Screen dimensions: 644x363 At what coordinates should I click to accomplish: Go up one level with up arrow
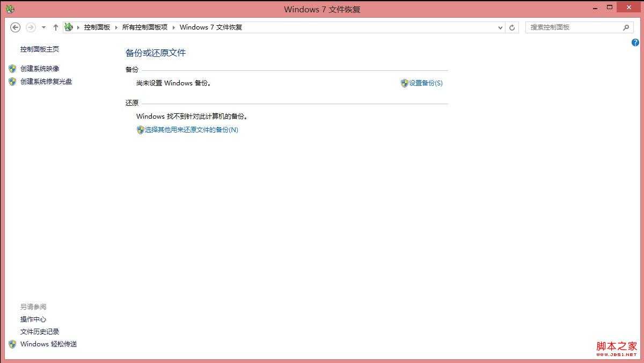pos(55,27)
